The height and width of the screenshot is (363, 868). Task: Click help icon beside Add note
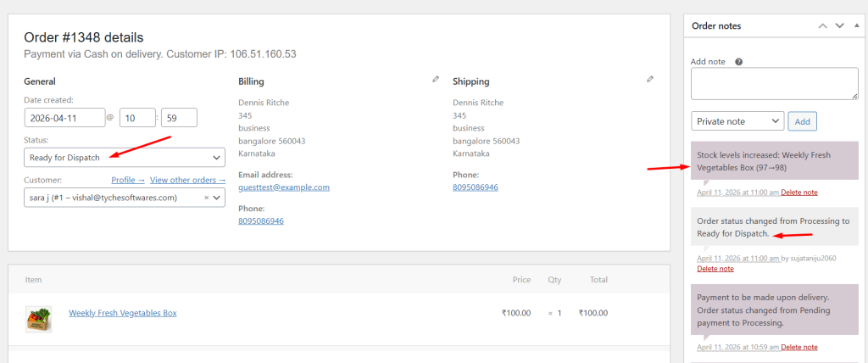739,62
